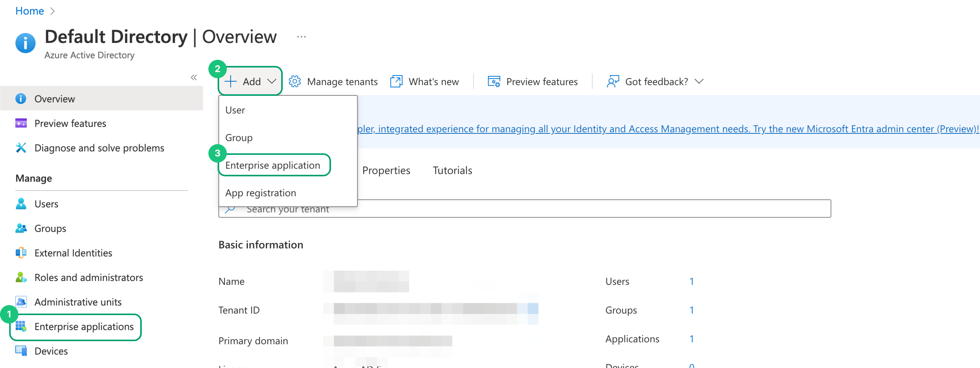980x368 pixels.
Task: Select Group from the Add menu
Action: click(288, 137)
